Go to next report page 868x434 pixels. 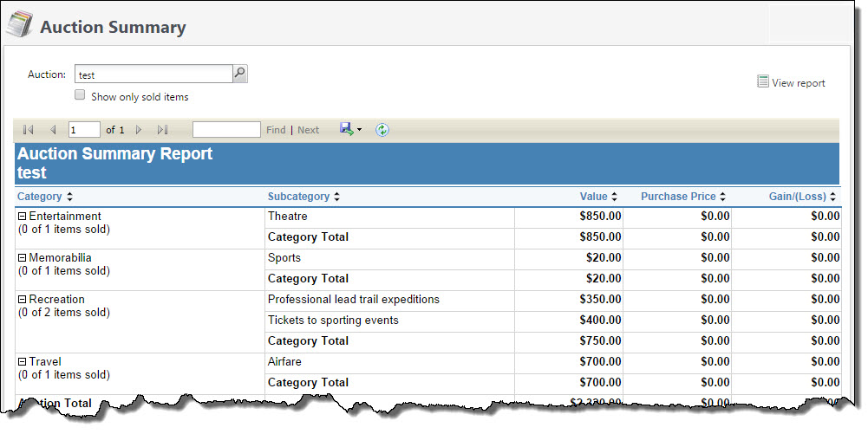[x=139, y=130]
